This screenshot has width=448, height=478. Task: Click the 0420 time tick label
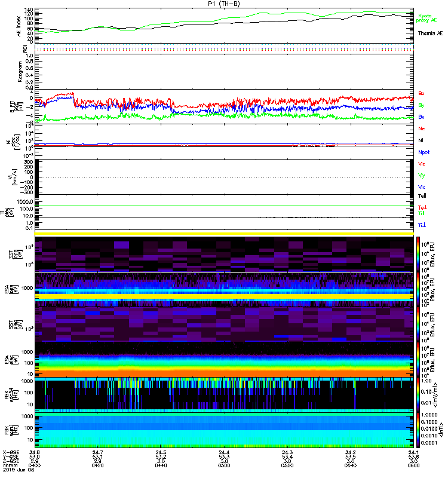point(97,465)
